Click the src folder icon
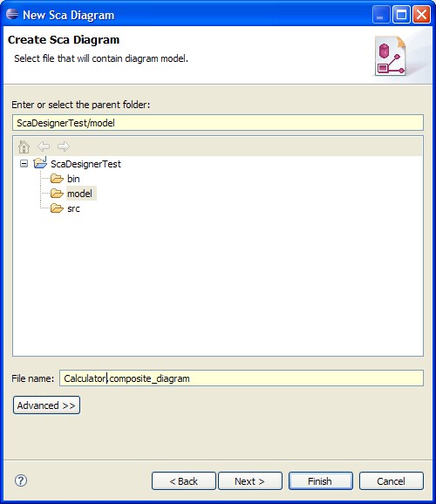436x504 pixels. pos(57,208)
